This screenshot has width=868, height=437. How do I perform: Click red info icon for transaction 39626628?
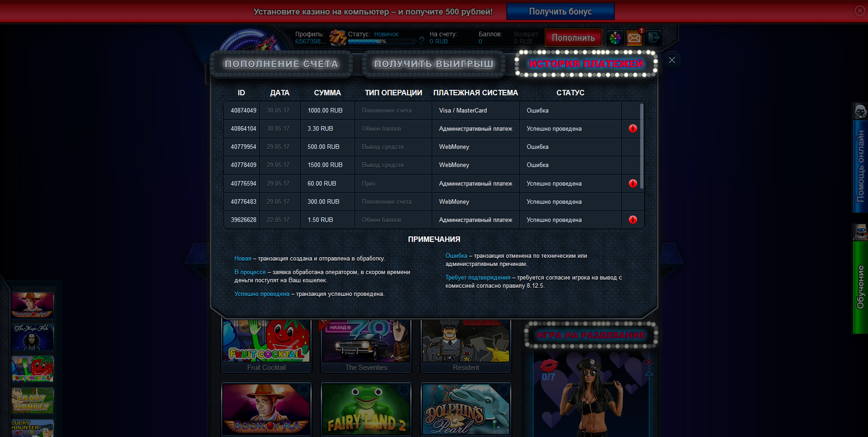pyautogui.click(x=633, y=220)
